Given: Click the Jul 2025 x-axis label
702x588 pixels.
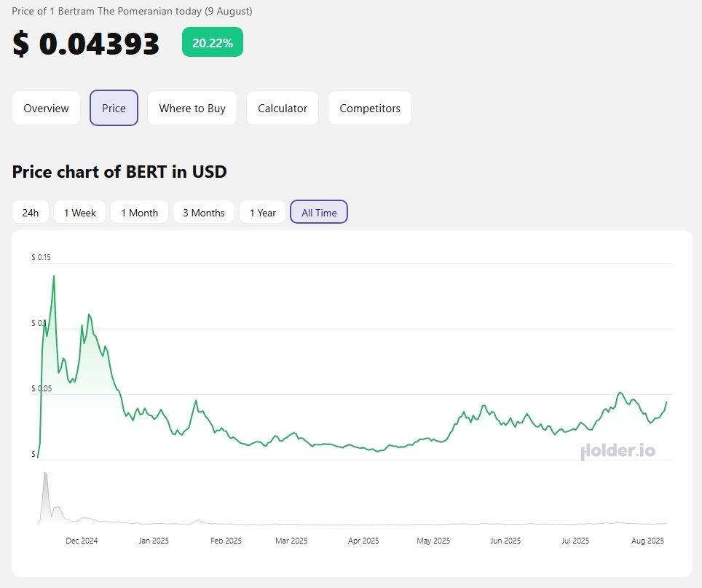Looking at the screenshot, I should tap(575, 541).
